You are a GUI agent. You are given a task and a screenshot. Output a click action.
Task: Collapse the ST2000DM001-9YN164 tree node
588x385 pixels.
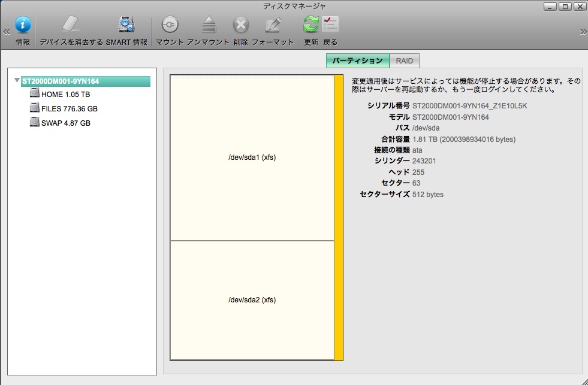17,80
